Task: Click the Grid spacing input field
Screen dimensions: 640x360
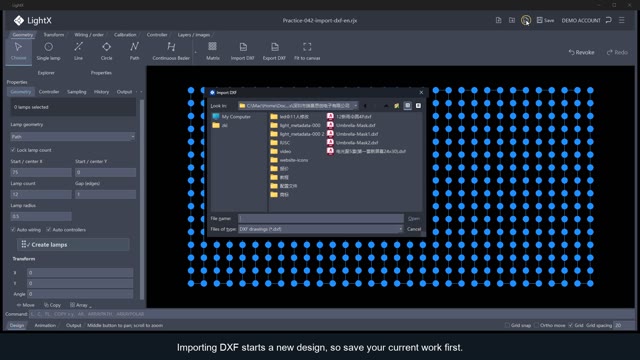Action: pyautogui.click(x=624, y=325)
